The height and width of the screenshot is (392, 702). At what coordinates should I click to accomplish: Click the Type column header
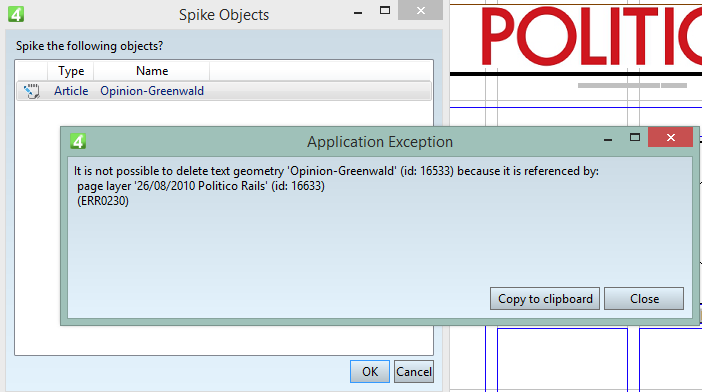pyautogui.click(x=71, y=71)
